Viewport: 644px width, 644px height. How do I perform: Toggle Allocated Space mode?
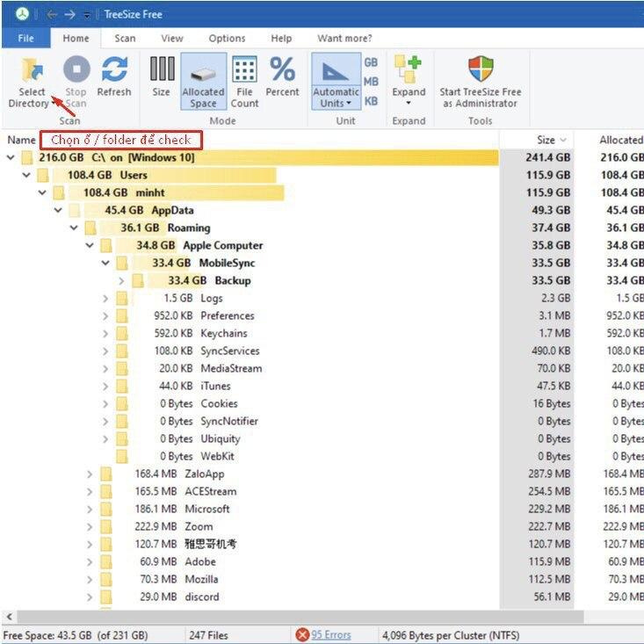(x=203, y=82)
